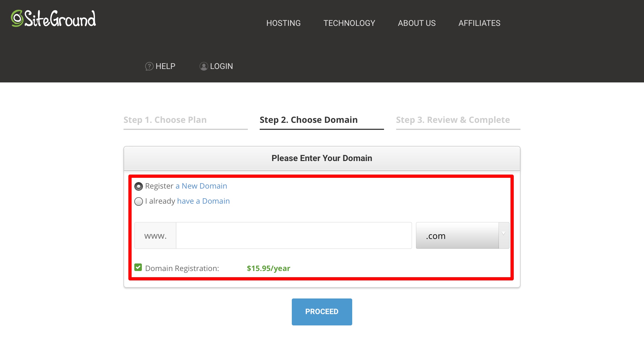Click the domain name text field
The height and width of the screenshot is (337, 644).
tap(293, 236)
